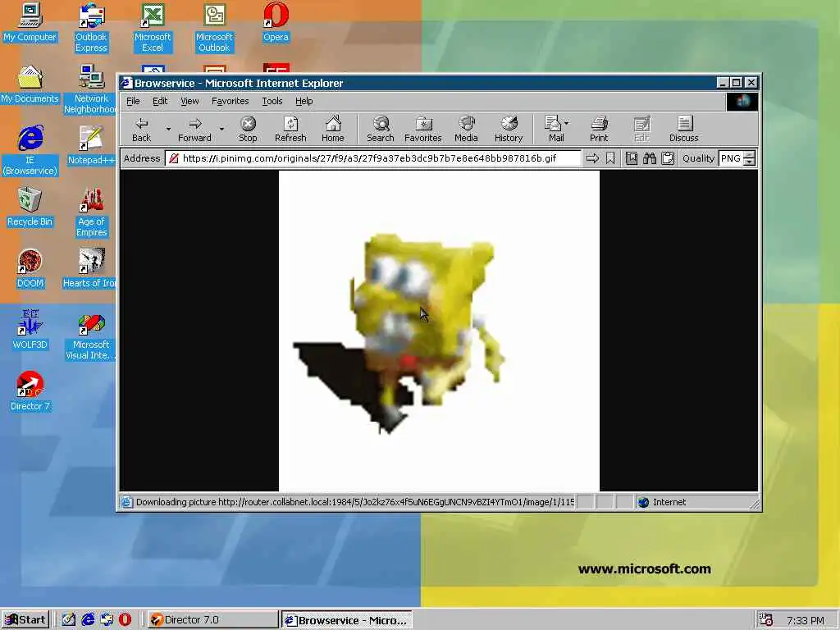Click the 7:33 PM clock in the tray
840x630 pixels.
coord(805,620)
